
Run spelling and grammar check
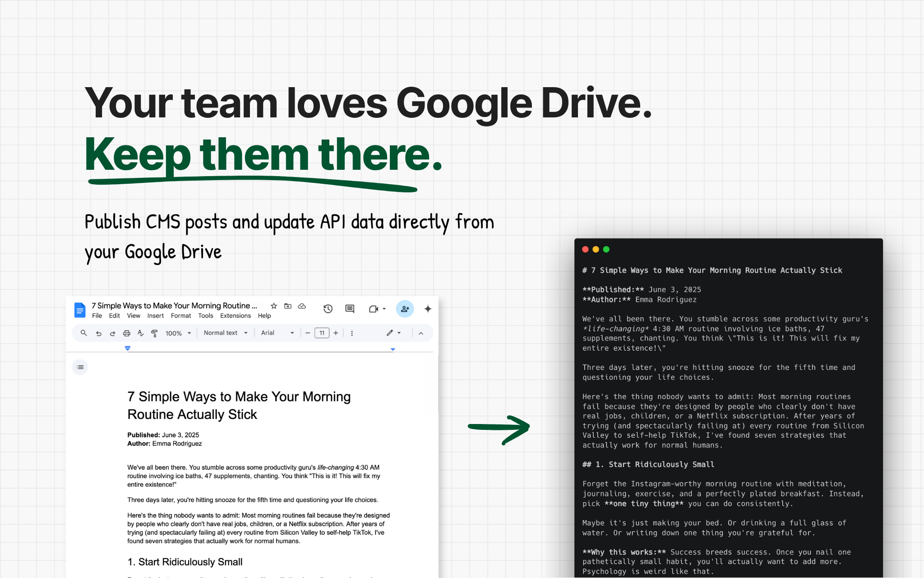[x=141, y=333]
